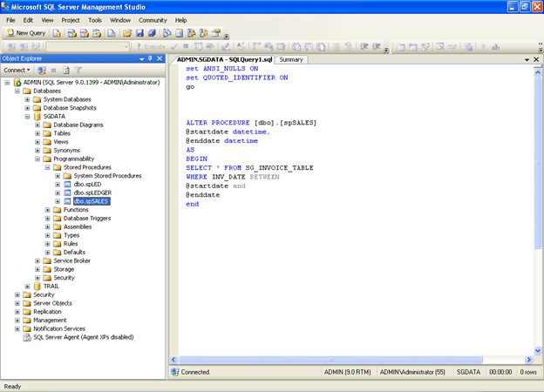Image resolution: width=544 pixels, height=392 pixels.
Task: Close the Object Explorer panel
Action: (x=160, y=58)
